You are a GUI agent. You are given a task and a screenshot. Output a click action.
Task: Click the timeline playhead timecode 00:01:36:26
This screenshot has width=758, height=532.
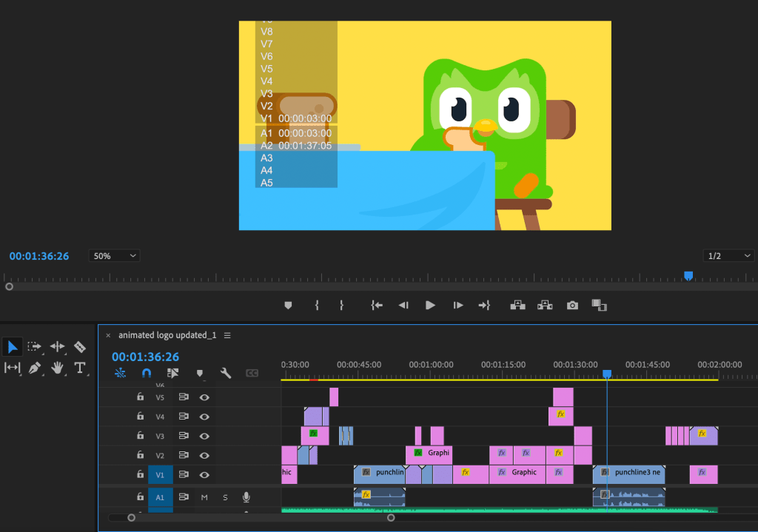coord(145,357)
